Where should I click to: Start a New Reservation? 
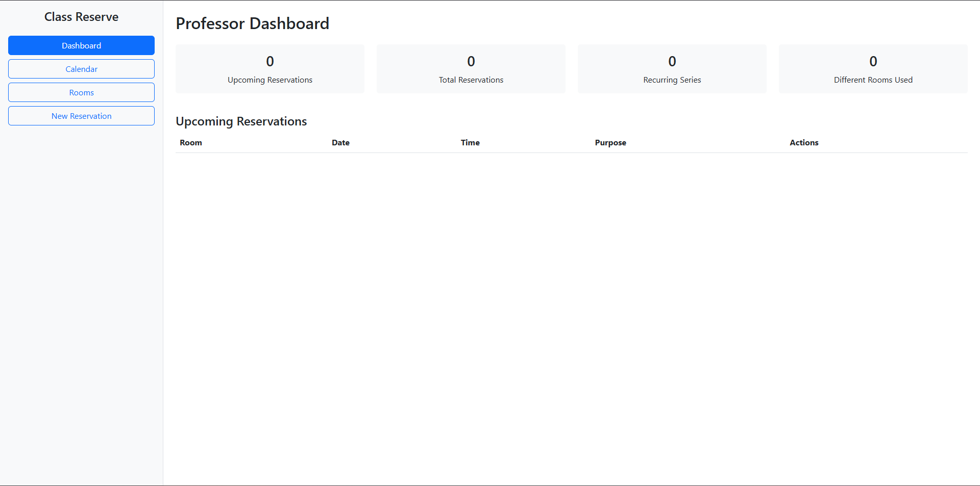pyautogui.click(x=81, y=116)
